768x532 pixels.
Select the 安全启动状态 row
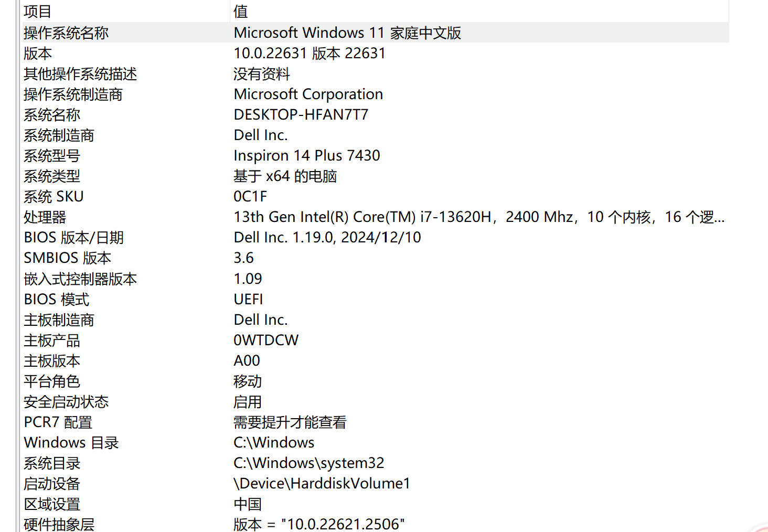(x=66, y=402)
